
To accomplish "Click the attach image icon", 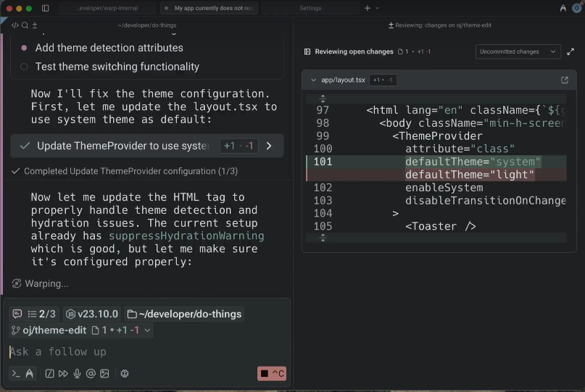I will [x=104, y=374].
